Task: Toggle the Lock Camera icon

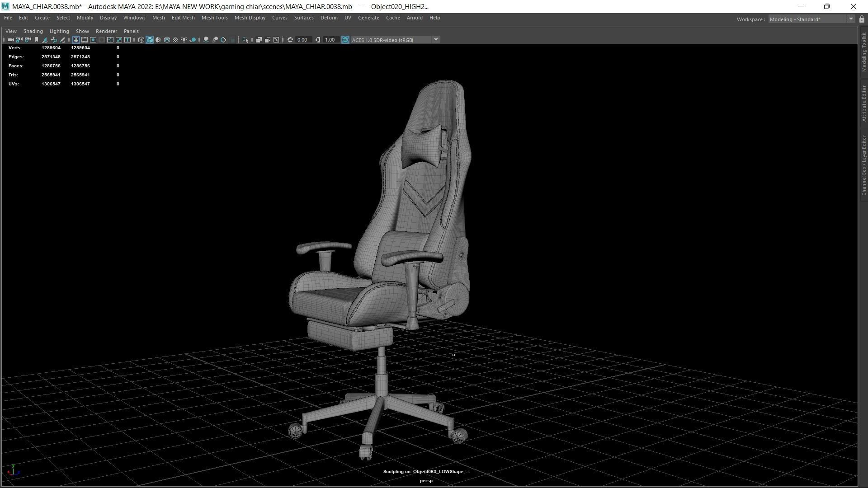Action: point(19,40)
